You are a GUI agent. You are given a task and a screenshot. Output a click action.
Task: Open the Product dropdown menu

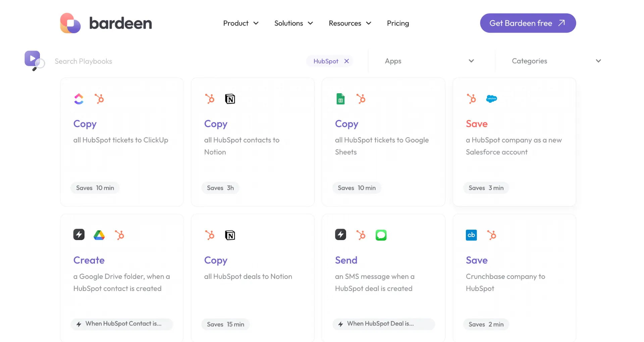pos(241,23)
